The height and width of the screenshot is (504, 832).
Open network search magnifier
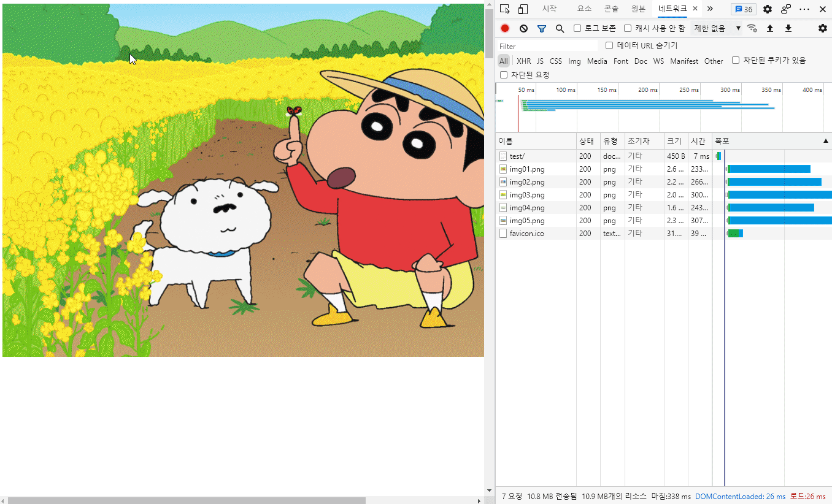coord(560,28)
